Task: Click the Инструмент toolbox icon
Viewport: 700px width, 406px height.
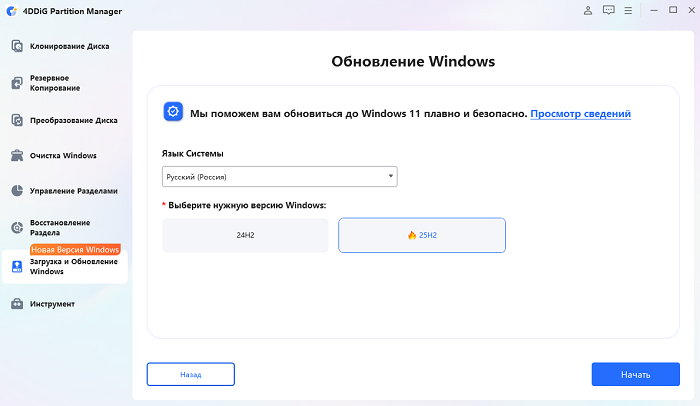Action: 17,304
